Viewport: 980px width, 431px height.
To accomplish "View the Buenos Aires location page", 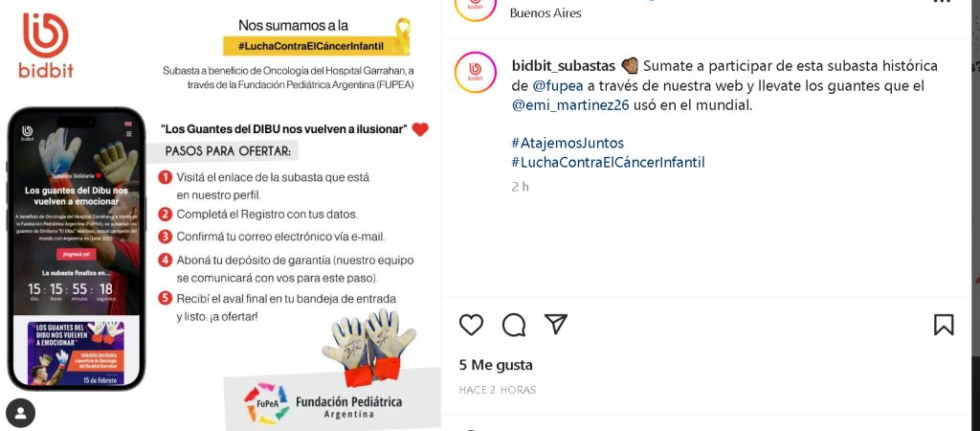I will tap(546, 12).
